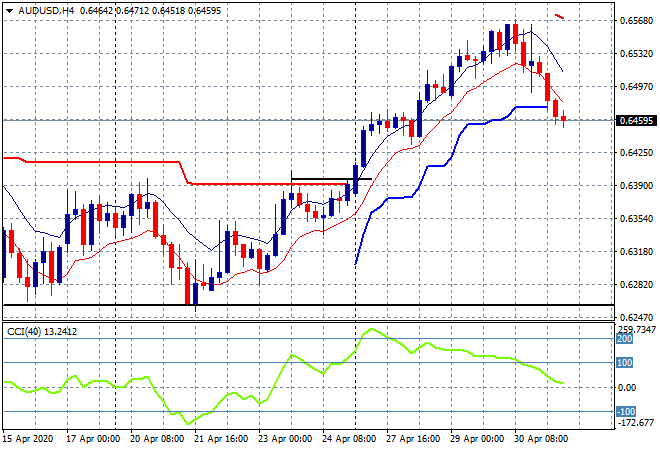Select the short black resistance line near 0.63970
The height and width of the screenshot is (450, 660).
pos(332,179)
